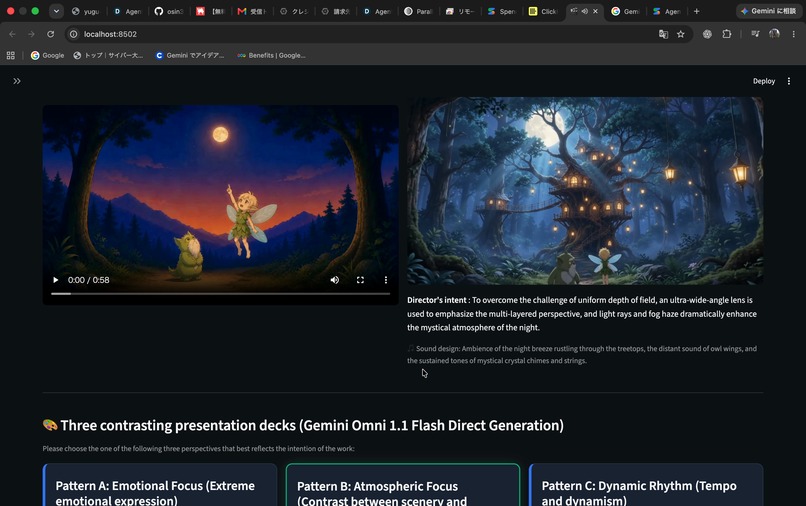Click the video progress bar
This screenshot has width=806, height=506.
(221, 294)
